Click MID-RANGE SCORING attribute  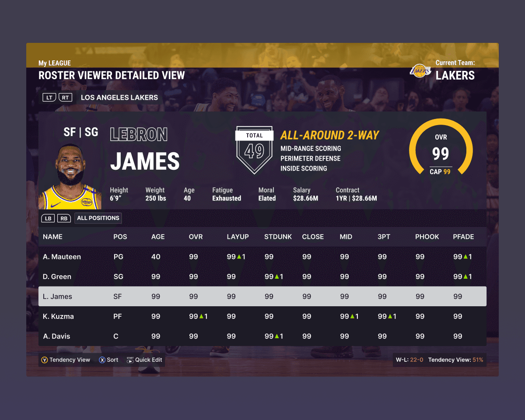[311, 149]
